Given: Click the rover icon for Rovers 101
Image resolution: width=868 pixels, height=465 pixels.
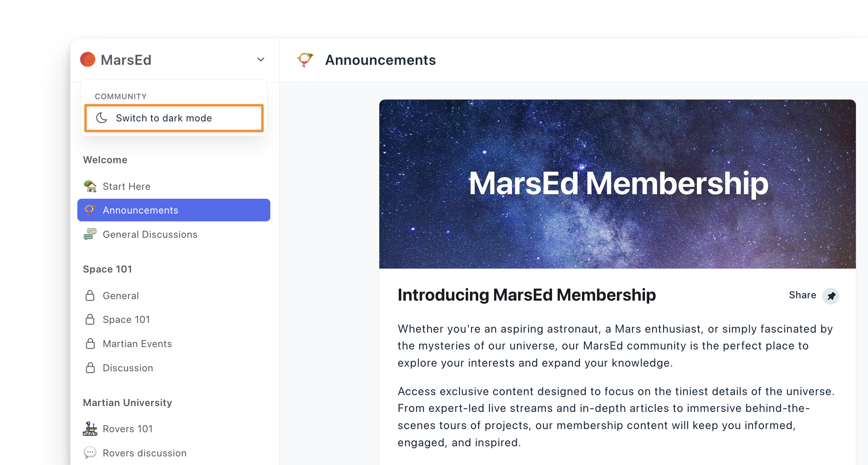Looking at the screenshot, I should coord(90,429).
